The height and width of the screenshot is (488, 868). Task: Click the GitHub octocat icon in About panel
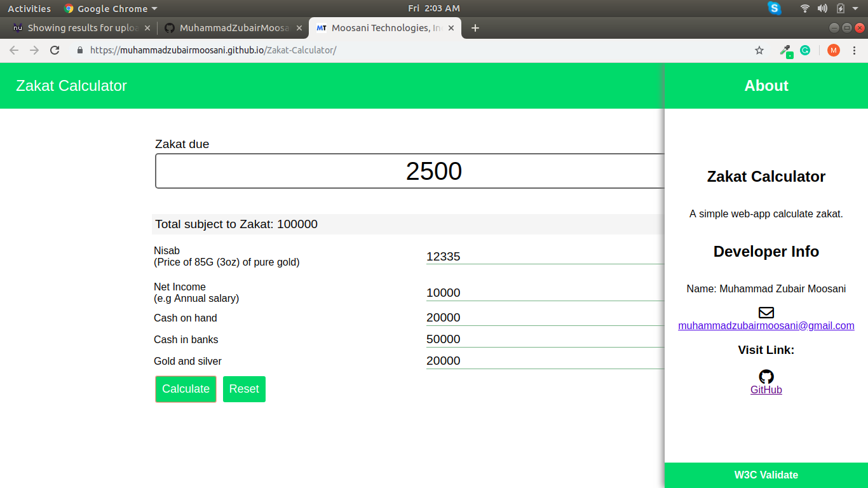pos(766,376)
